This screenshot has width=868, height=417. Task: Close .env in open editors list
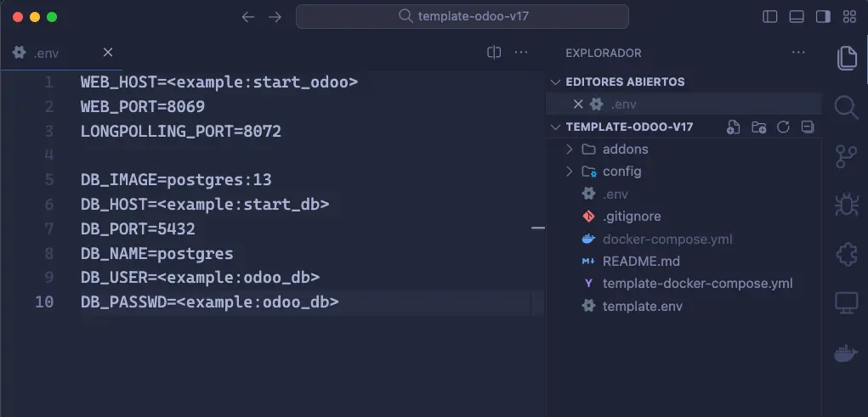[578, 104]
